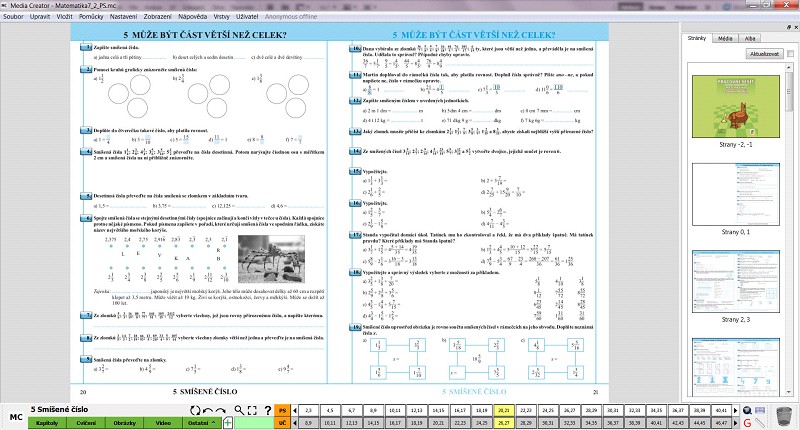This screenshot has height=430, width=800.
Task: Select highlighted UČ pages 26,27
Action: [504, 423]
